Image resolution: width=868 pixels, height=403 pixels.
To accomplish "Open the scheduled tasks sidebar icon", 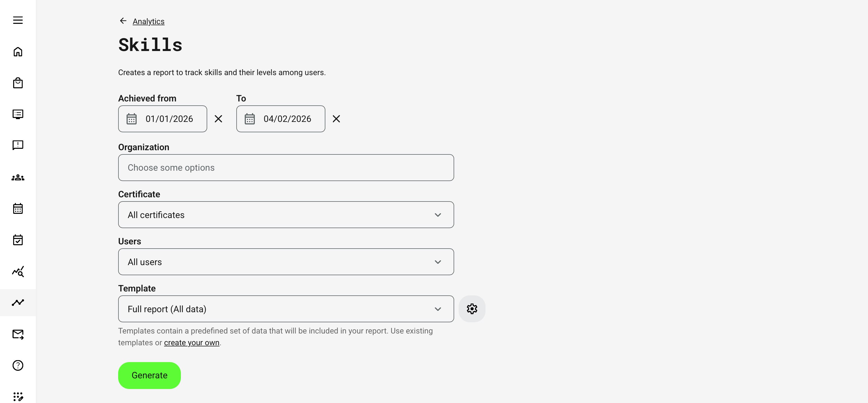I will (18, 240).
